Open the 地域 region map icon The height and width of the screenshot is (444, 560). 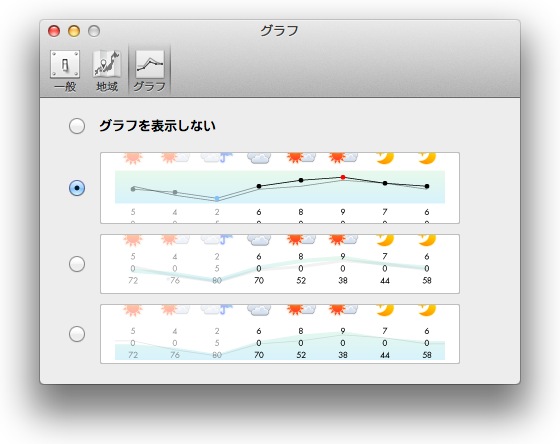click(107, 64)
